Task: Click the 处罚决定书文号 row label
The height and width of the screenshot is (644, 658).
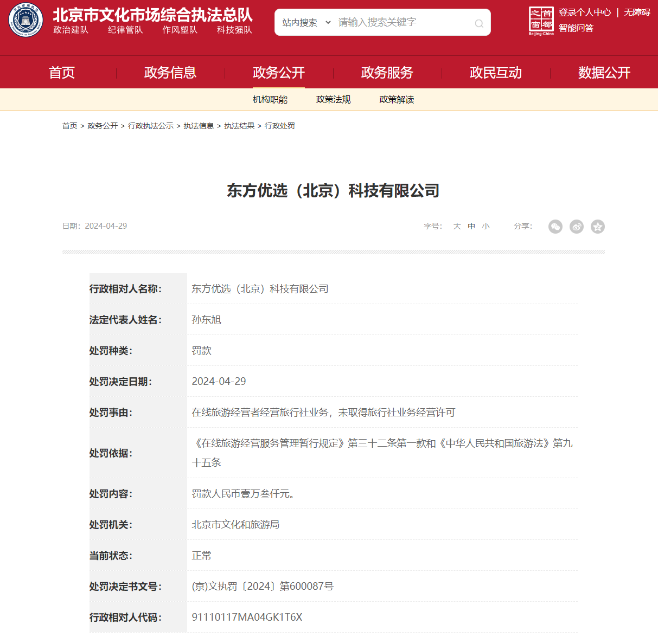Action: pos(126,587)
